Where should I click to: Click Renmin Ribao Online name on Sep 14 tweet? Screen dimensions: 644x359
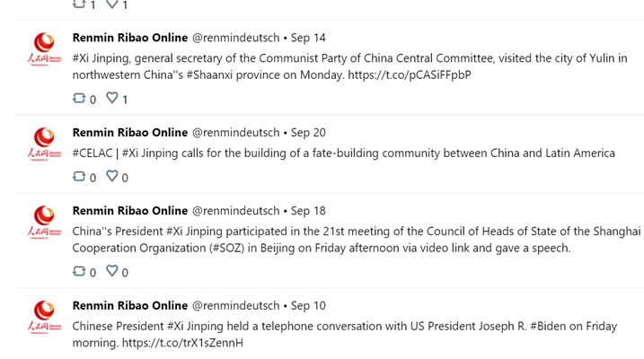(x=130, y=38)
